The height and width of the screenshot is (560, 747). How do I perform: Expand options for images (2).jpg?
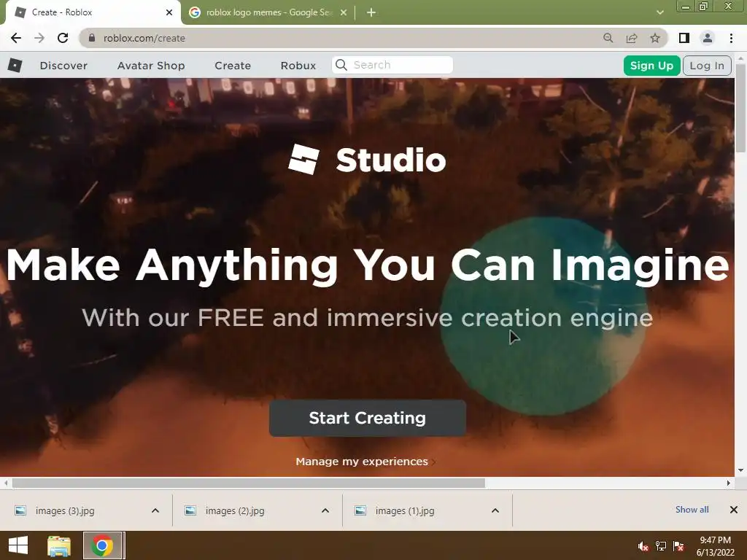coord(325,510)
